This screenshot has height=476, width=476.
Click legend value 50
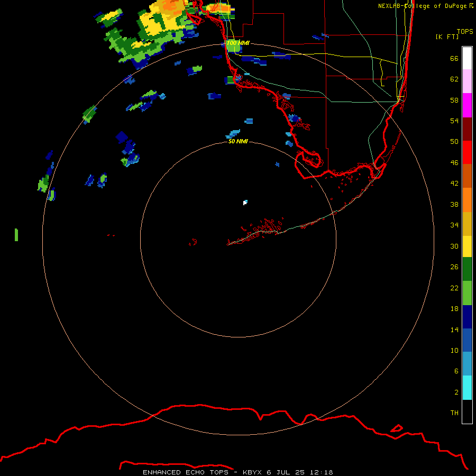point(454,142)
